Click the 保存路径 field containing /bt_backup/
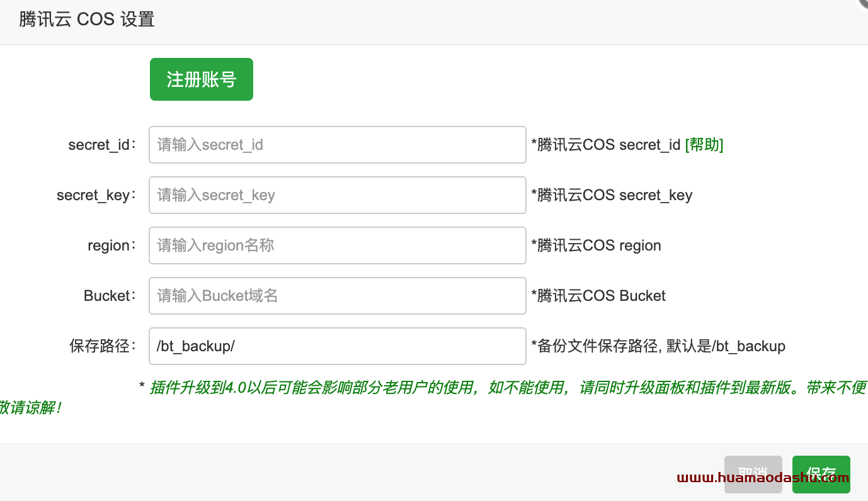The image size is (868, 501). coord(338,346)
